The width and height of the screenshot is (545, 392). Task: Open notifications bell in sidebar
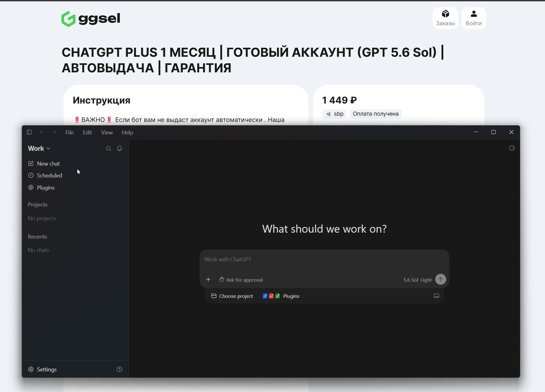119,148
